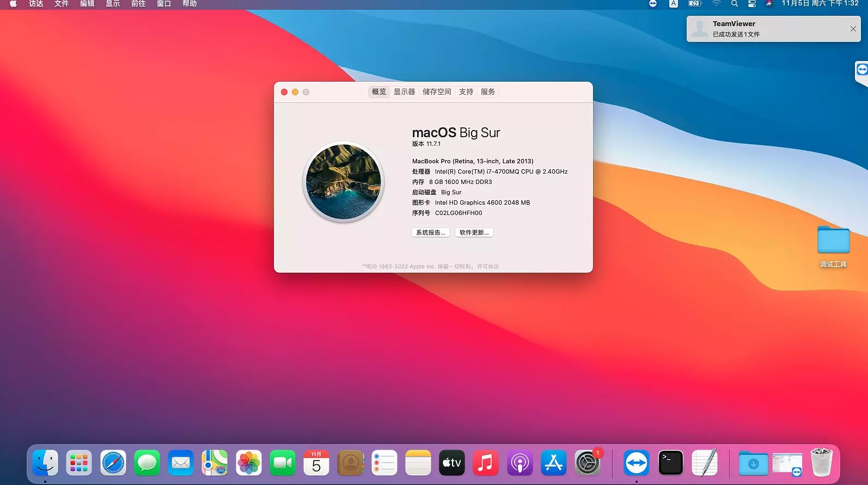Viewport: 868px width, 485px height.
Task: Open Downloads folder in Dock
Action: point(754,463)
